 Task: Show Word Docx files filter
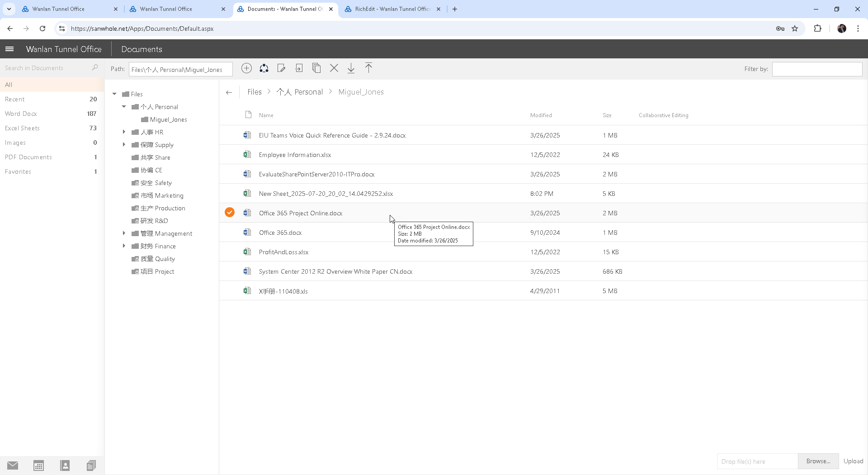tap(21, 114)
